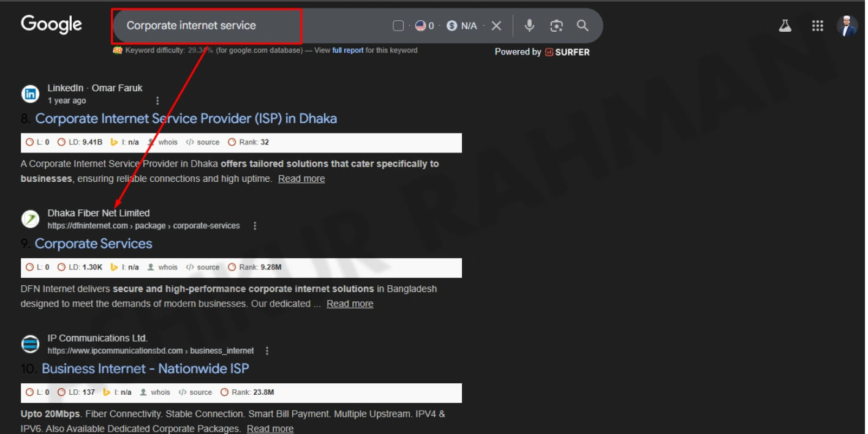Image resolution: width=868 pixels, height=434 pixels.
Task: Click the "Dhaka Fiber Net Limited" site name
Action: click(x=99, y=213)
